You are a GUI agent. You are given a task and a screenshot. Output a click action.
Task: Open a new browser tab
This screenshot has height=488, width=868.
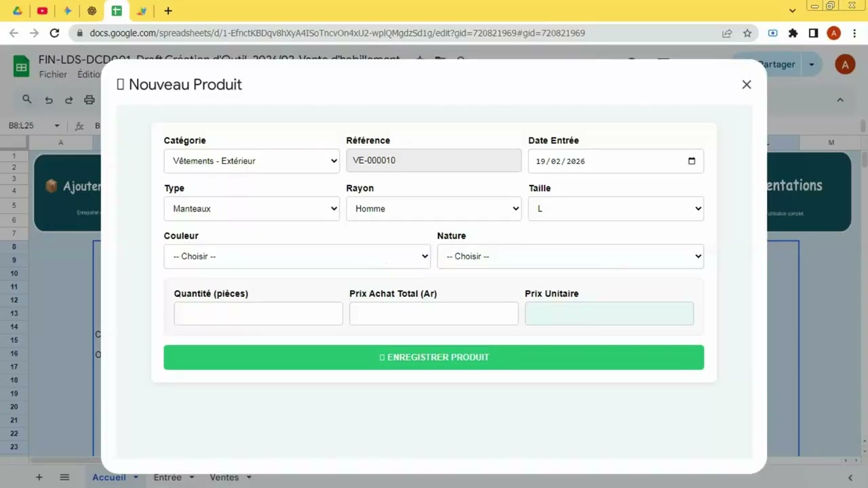[x=168, y=11]
